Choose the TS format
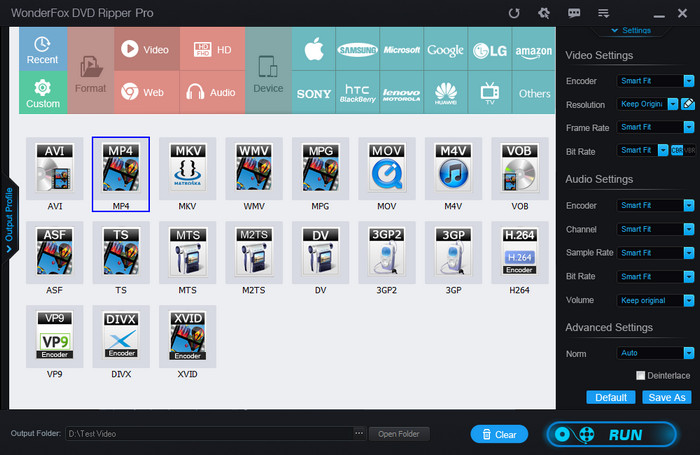Screen dimensions: 700x455 tap(121, 253)
